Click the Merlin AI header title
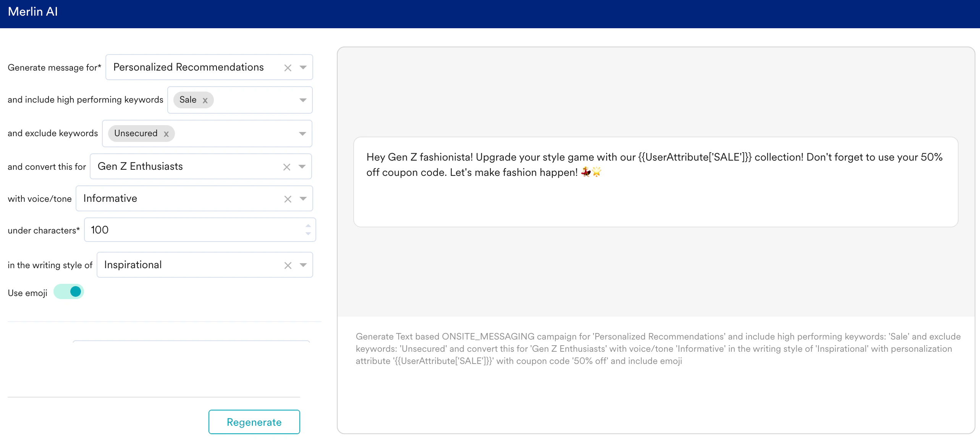The image size is (980, 441). point(33,12)
